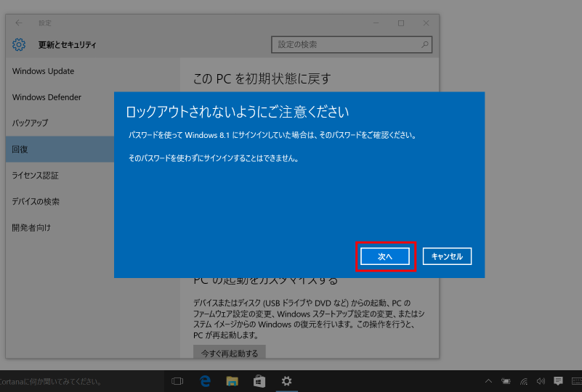Image resolution: width=582 pixels, height=392 pixels.
Task: Open Task View from the taskbar
Action: (x=177, y=381)
